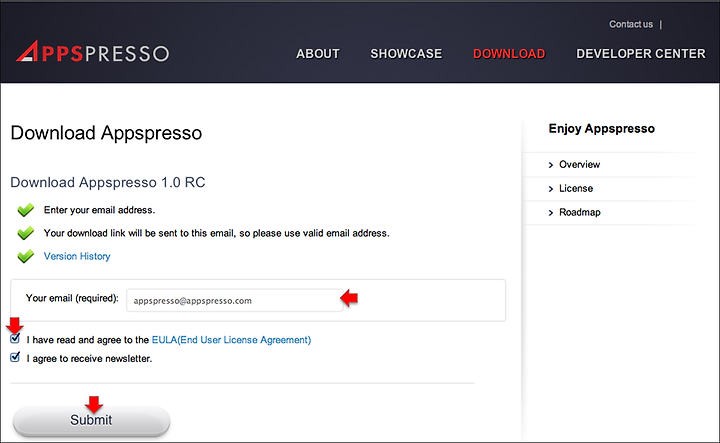This screenshot has width=720, height=443.
Task: Click the 'Enjoy Appspresso' sidebar heading
Action: (x=602, y=129)
